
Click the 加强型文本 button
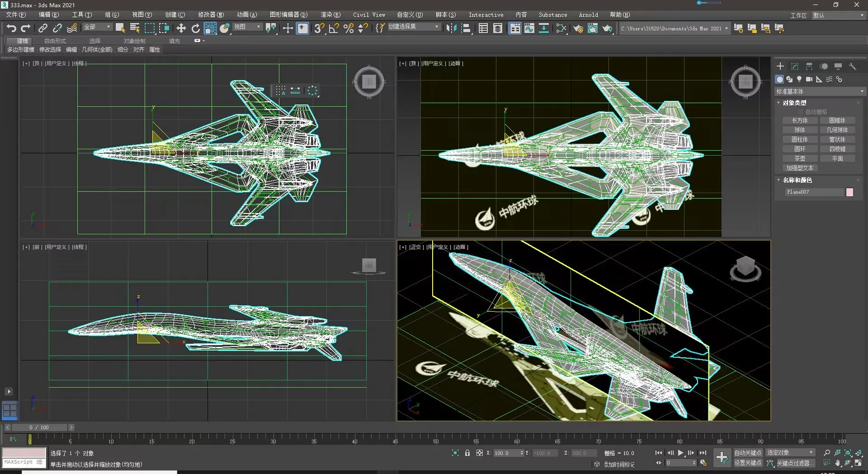click(800, 168)
